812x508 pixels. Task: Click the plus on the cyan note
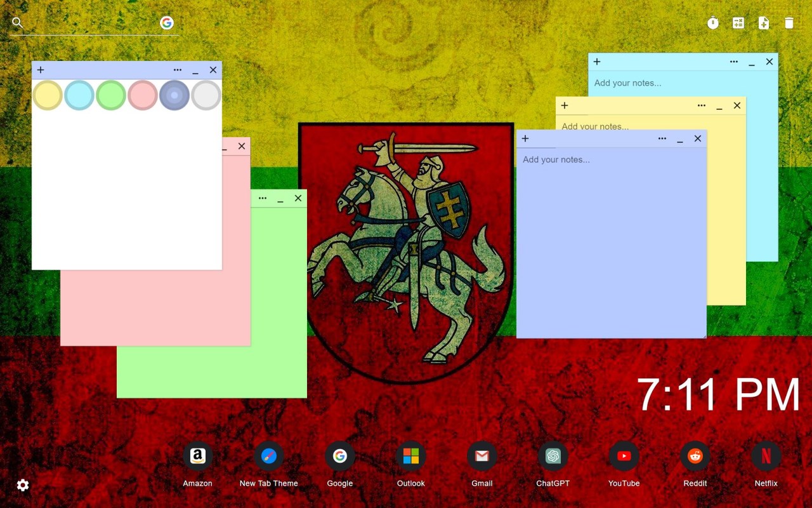click(x=597, y=62)
